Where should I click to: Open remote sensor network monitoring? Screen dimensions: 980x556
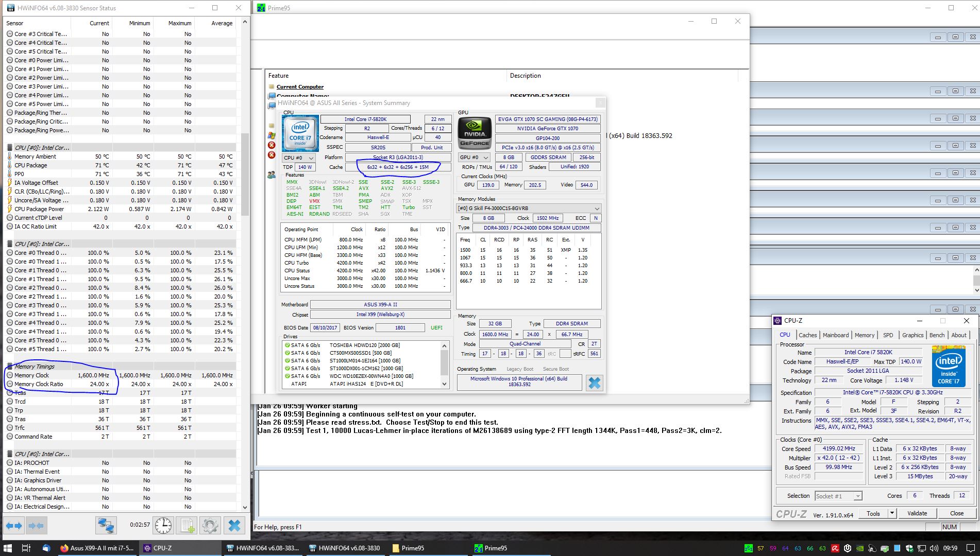106,525
